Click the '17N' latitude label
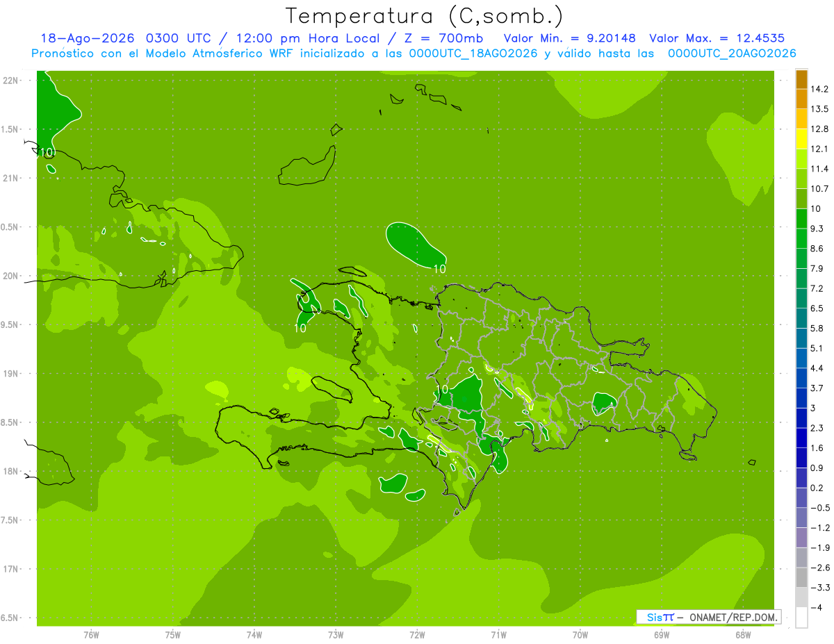The width and height of the screenshot is (834, 644). click(11, 569)
